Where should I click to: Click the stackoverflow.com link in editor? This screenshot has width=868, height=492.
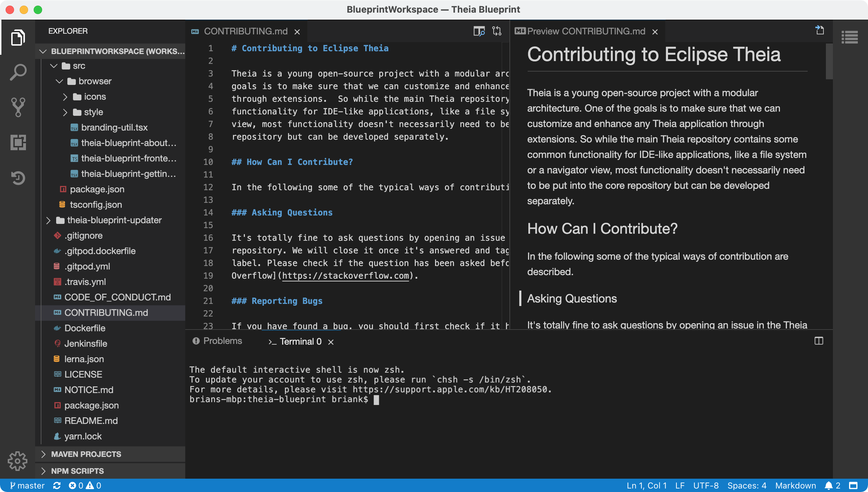click(x=346, y=276)
